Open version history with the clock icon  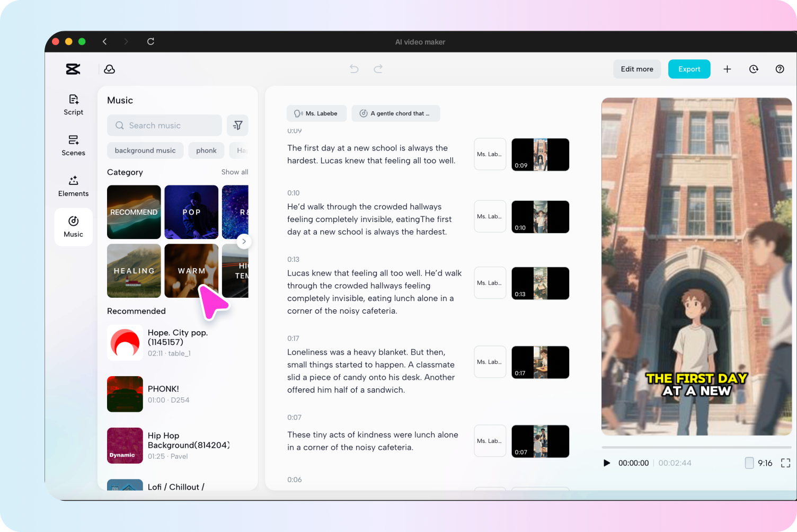(754, 69)
